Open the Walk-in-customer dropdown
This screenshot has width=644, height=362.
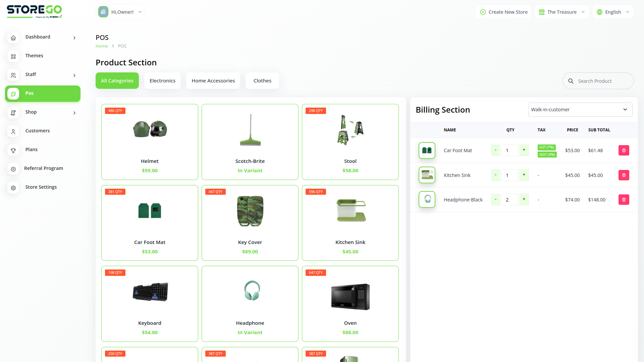[580, 109]
